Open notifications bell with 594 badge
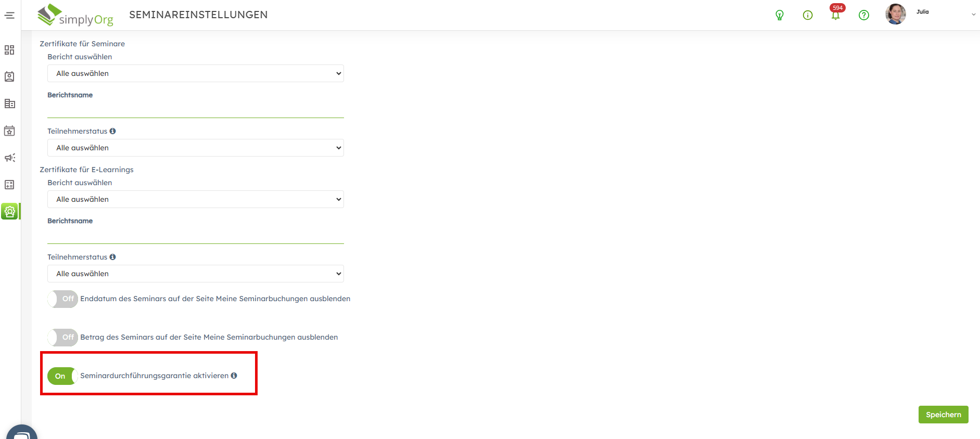980x439 pixels. pos(835,15)
